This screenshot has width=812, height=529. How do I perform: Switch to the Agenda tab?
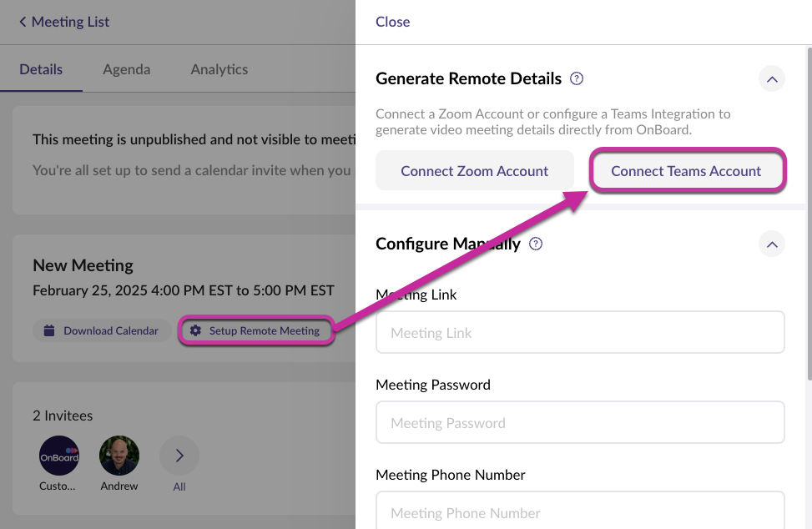point(126,69)
